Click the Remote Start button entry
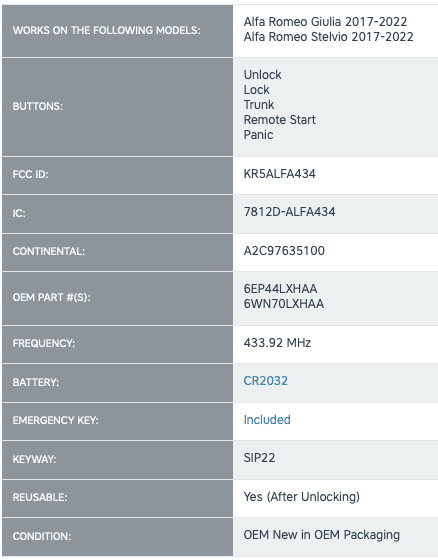The height and width of the screenshot is (560, 438). click(x=279, y=120)
